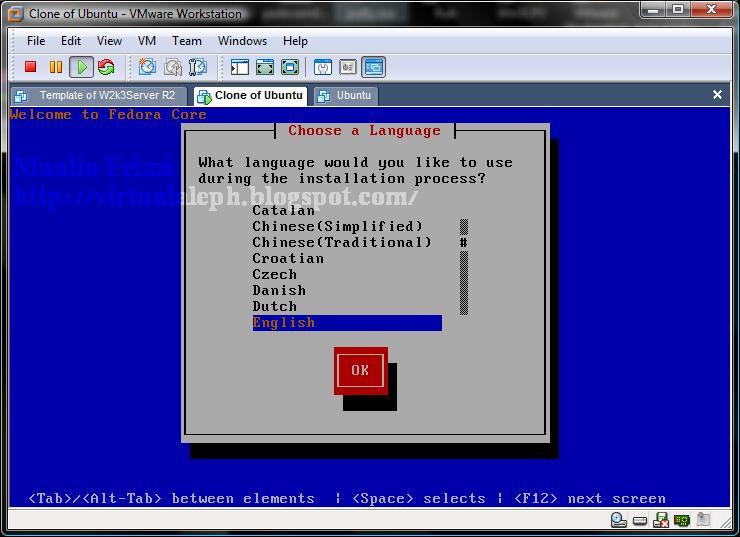Close the current VM tab with the X
This screenshot has width=740, height=537.
(717, 95)
